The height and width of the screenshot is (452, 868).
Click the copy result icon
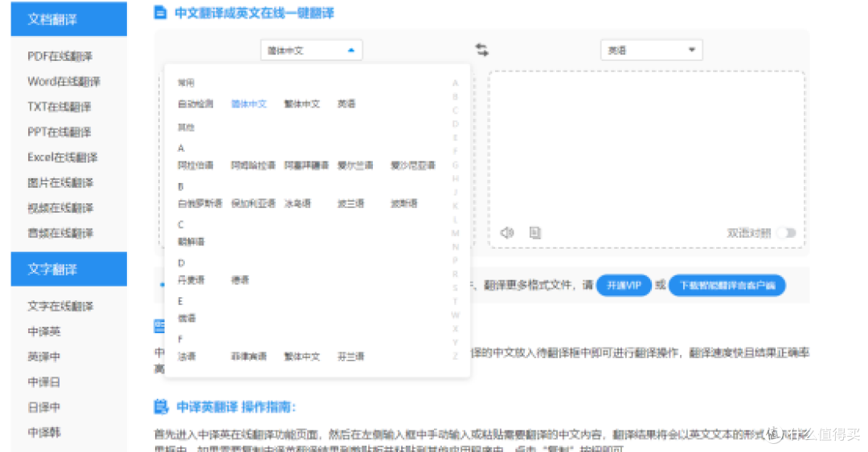pyautogui.click(x=534, y=233)
